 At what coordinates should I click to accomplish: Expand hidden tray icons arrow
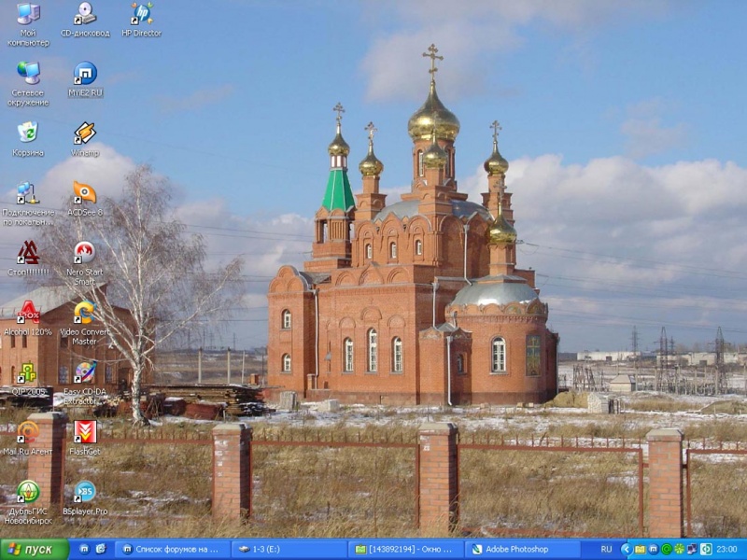coord(626,550)
